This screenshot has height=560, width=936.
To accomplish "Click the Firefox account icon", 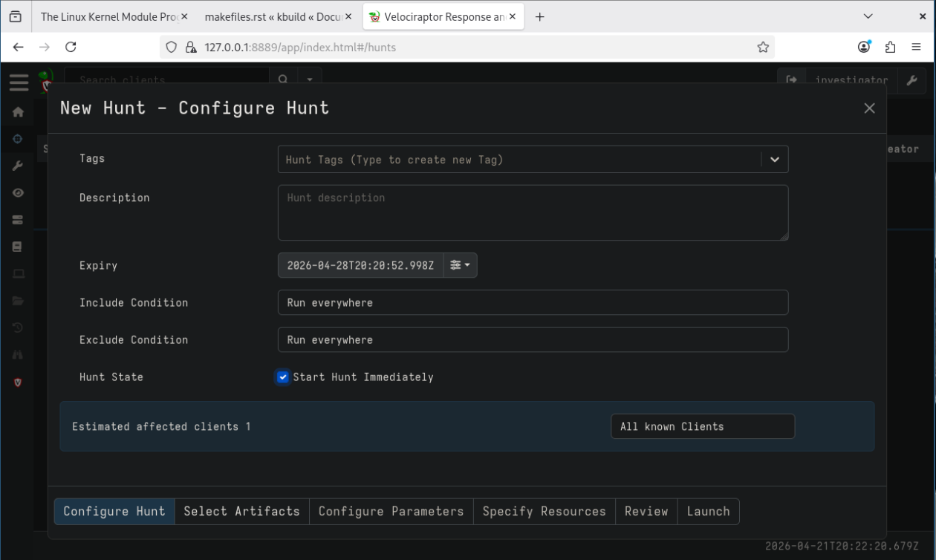I will coord(864,47).
